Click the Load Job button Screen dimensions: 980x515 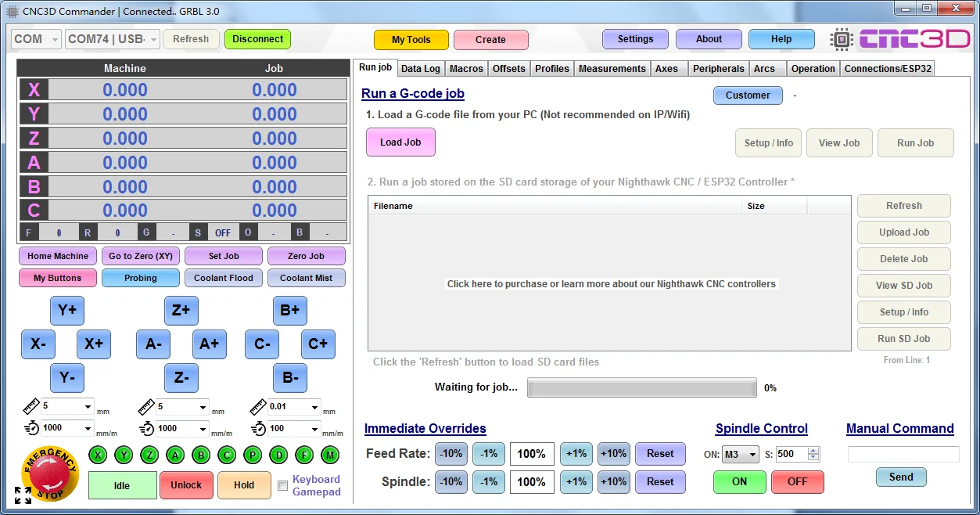pos(400,142)
